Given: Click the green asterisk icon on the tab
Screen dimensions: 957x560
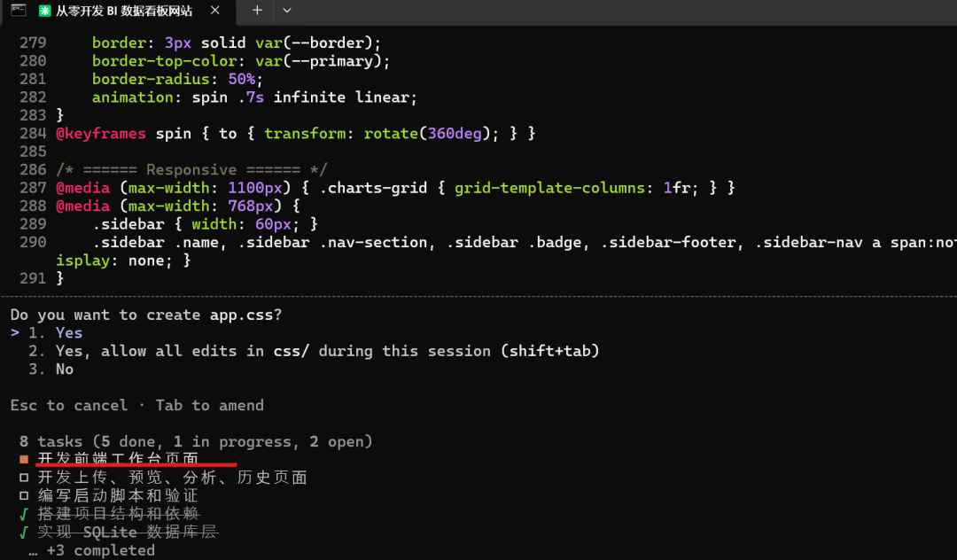Looking at the screenshot, I should tap(44, 11).
